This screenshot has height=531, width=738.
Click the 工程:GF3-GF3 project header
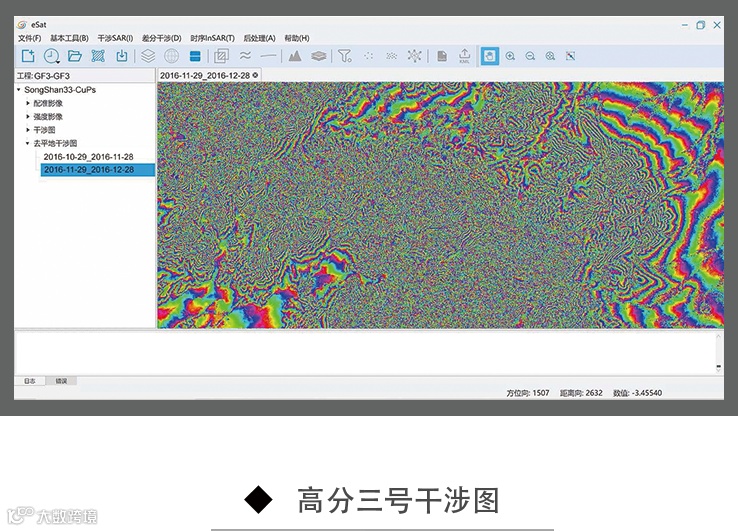point(43,76)
